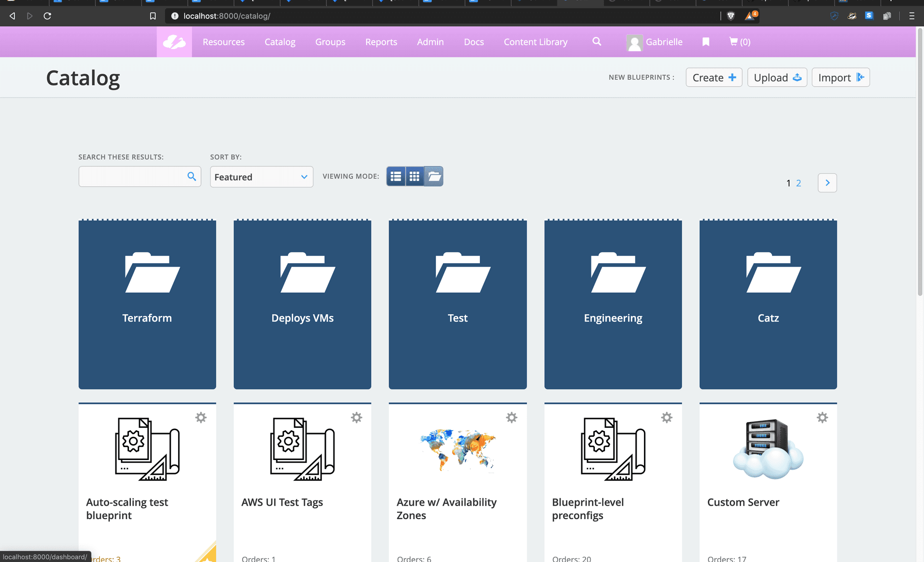Switch to list viewing mode
Screen dimensions: 924x562
click(396, 177)
